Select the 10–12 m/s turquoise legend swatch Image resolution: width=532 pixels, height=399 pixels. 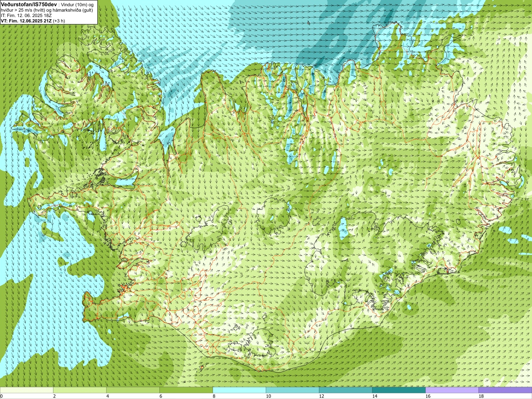293,390
